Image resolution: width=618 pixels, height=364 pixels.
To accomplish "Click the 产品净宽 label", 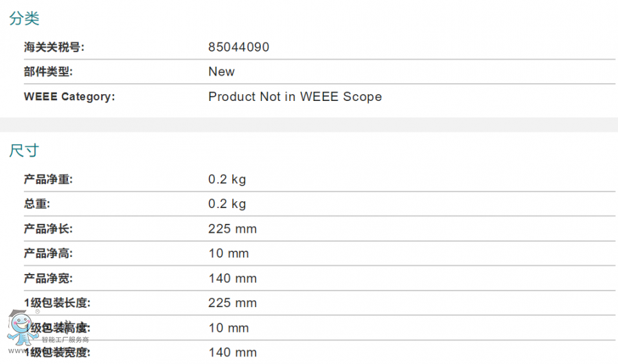I will 48,278.
